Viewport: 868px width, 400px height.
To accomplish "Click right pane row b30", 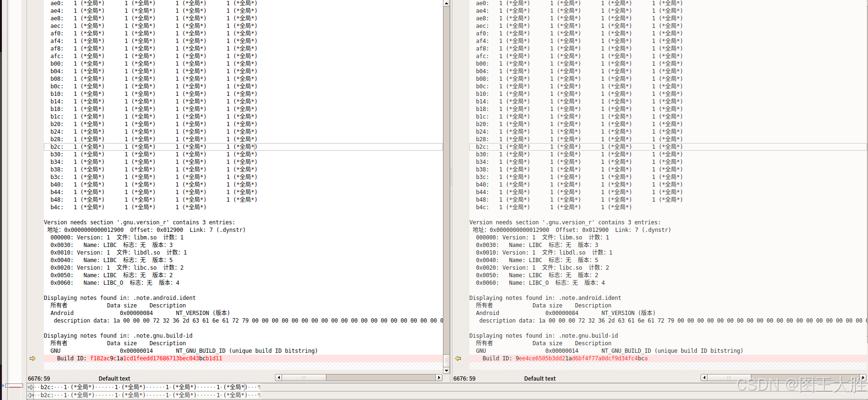I will (x=579, y=154).
